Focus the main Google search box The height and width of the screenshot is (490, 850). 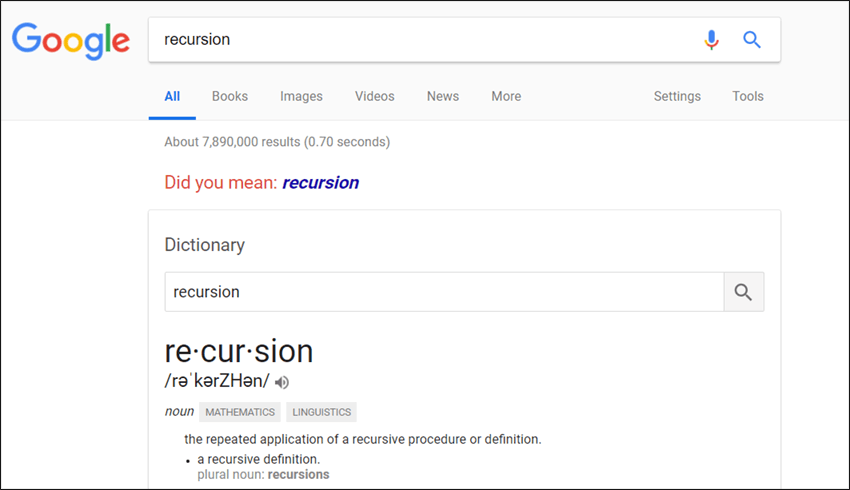click(423, 40)
